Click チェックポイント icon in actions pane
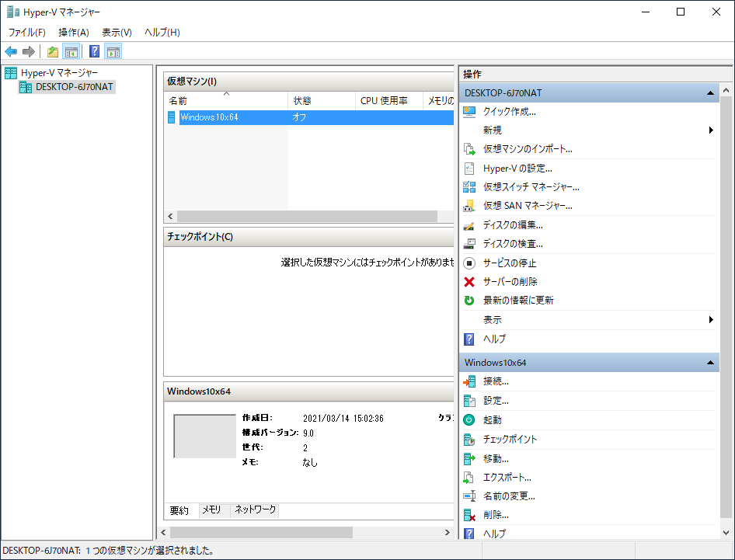 point(469,439)
